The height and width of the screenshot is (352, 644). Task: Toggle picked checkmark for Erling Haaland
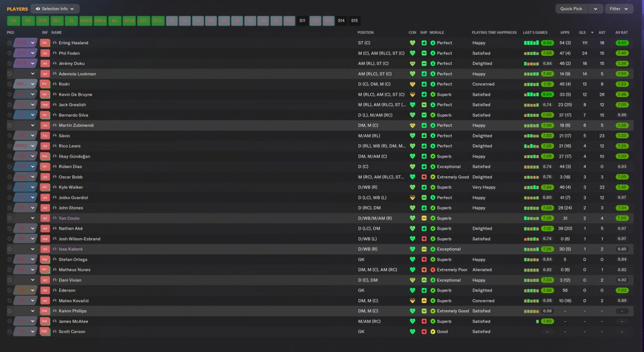coord(10,43)
